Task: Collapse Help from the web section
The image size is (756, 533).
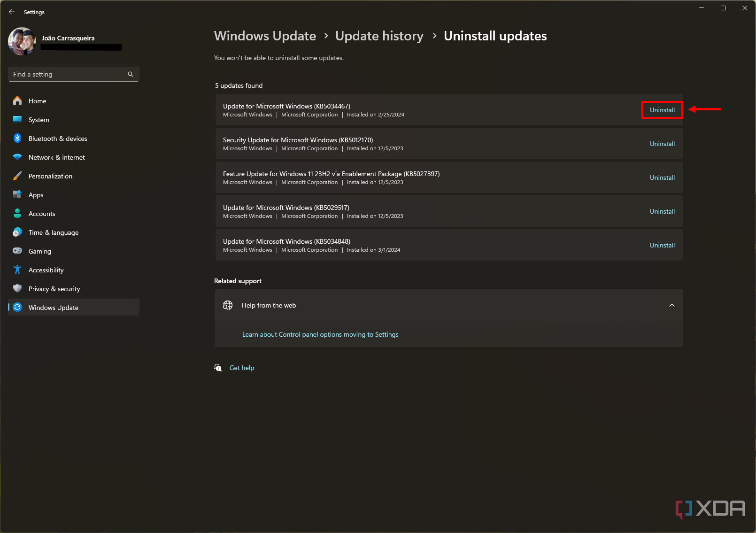Action: click(672, 305)
